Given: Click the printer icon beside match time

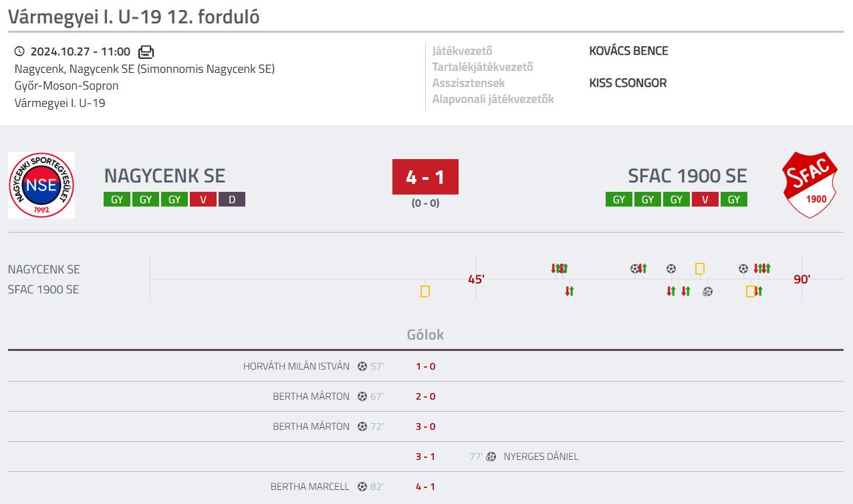Looking at the screenshot, I should coord(146,51).
